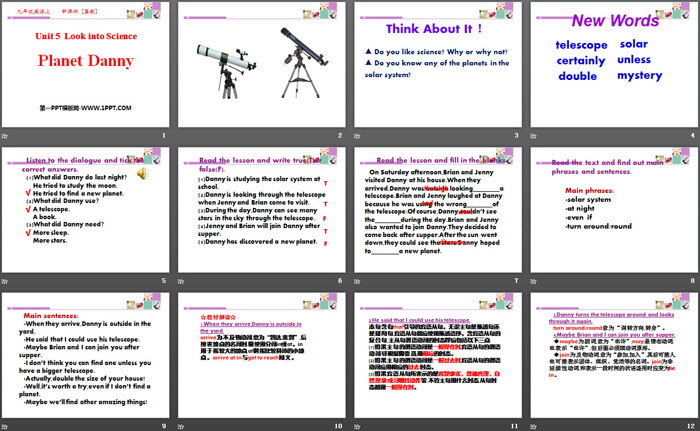
Task: Select the 'fill in the blanks' slide thumbnail
Action: click(x=438, y=210)
